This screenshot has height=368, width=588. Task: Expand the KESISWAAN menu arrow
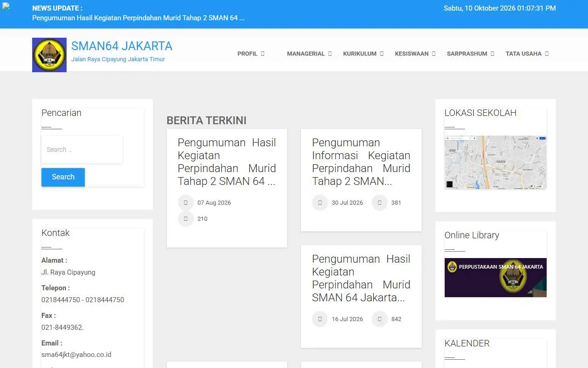[x=434, y=54]
